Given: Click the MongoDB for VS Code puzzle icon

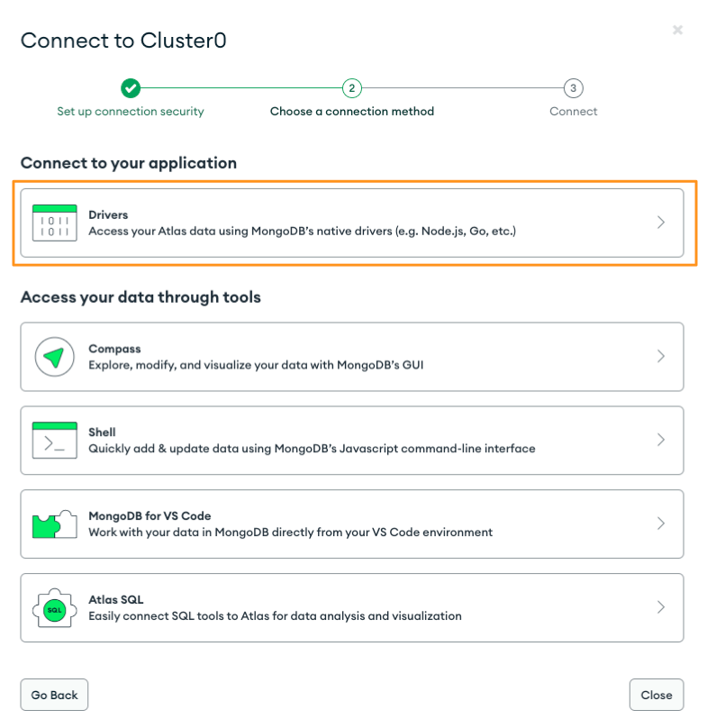Looking at the screenshot, I should coord(54,523).
